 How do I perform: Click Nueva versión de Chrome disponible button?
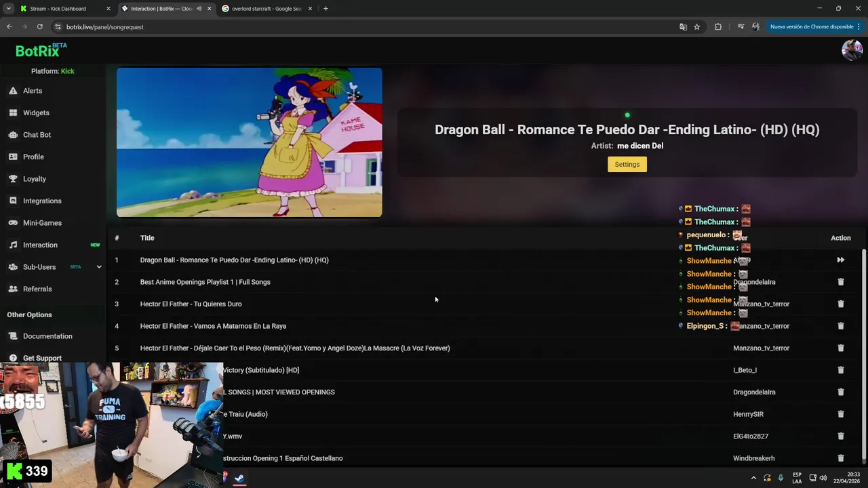pos(812,27)
